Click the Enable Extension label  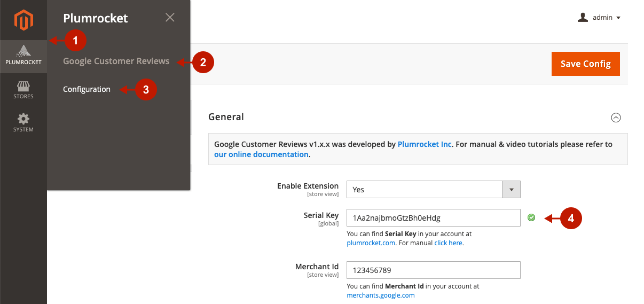pyautogui.click(x=308, y=186)
